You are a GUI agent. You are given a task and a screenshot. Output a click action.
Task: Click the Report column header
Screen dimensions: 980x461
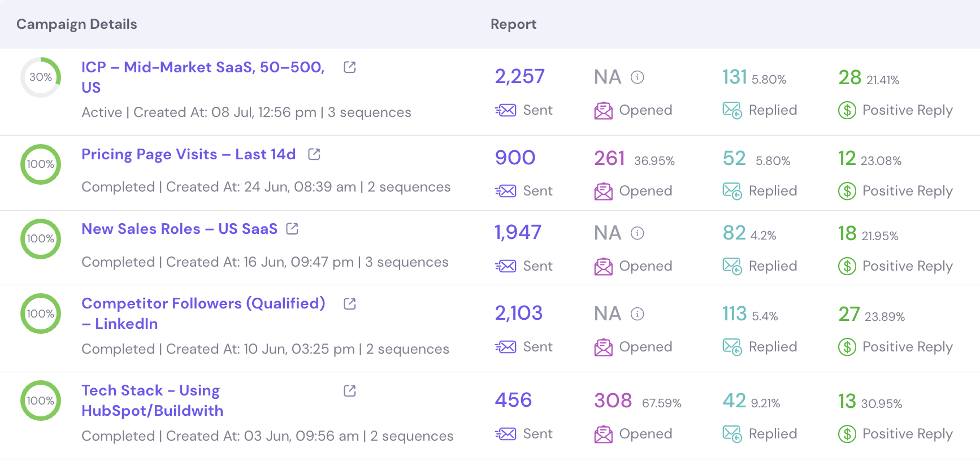[513, 24]
